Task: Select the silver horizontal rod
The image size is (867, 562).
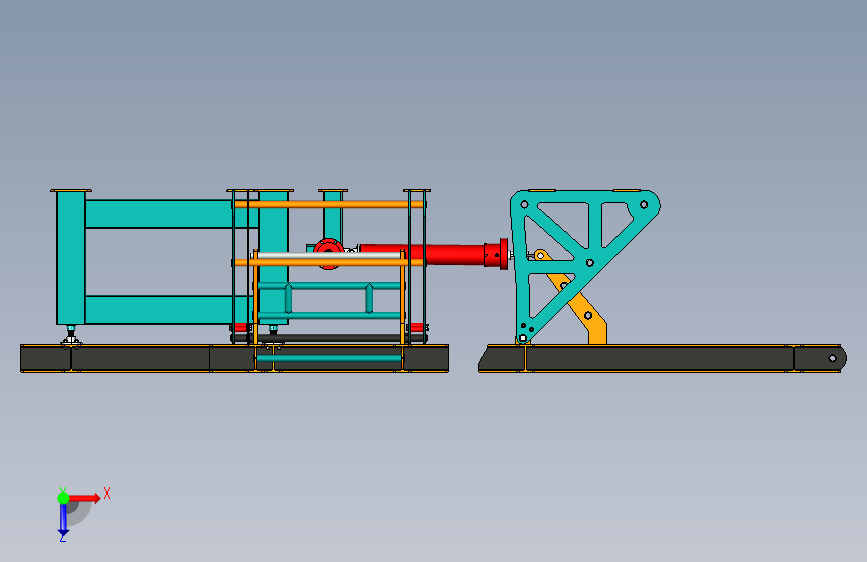Action: pos(330,256)
